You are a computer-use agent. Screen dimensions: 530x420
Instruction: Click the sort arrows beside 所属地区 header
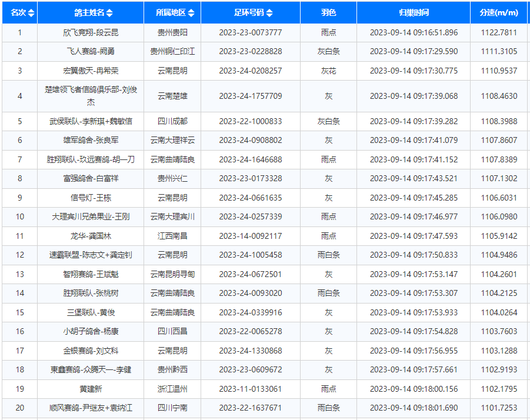pyautogui.click(x=191, y=13)
